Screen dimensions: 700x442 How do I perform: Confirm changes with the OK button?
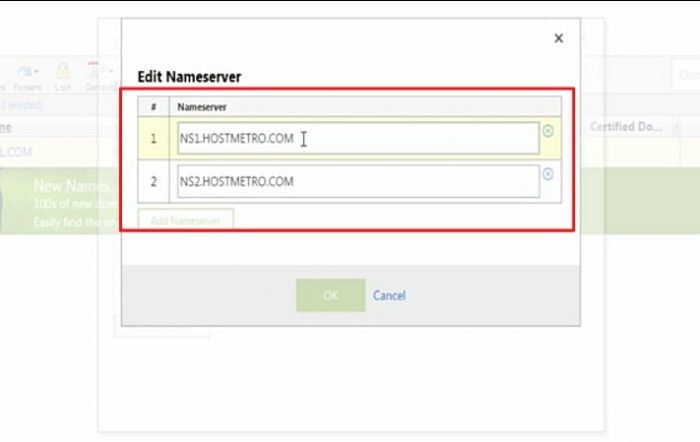coord(331,295)
